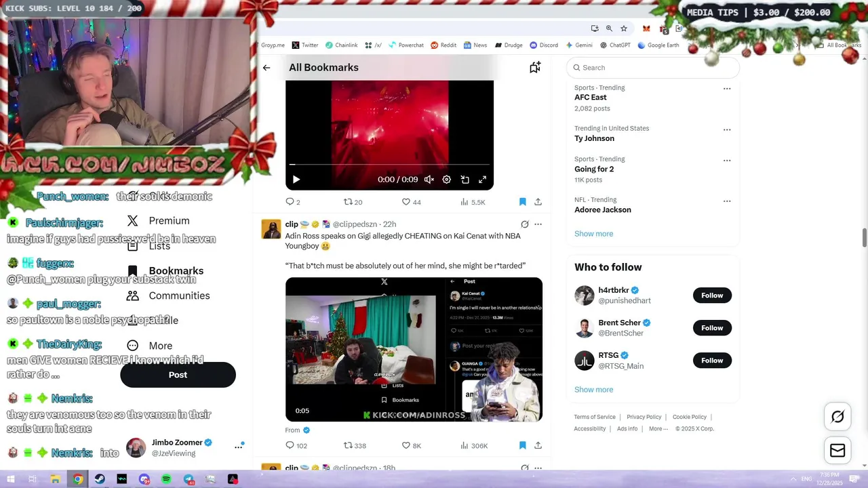868x488 pixels.
Task: View analytics showing 5.5K views
Action: point(473,202)
